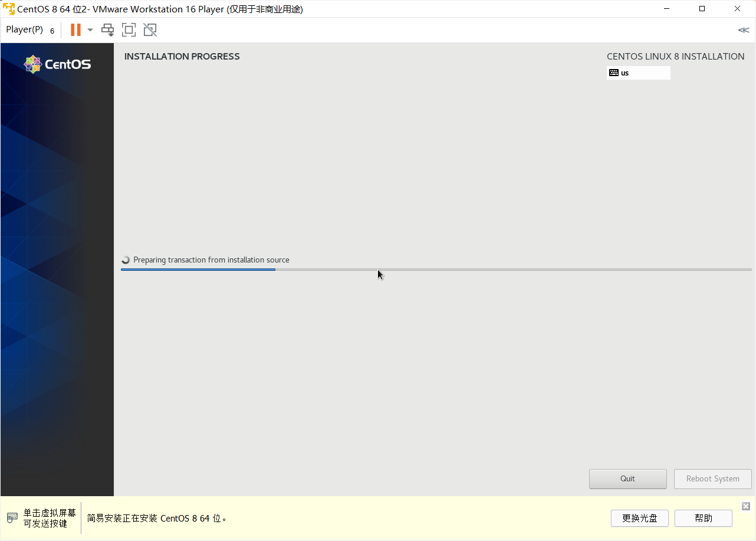Click the Quit button
Viewport: 756px width, 541px height.
(628, 479)
